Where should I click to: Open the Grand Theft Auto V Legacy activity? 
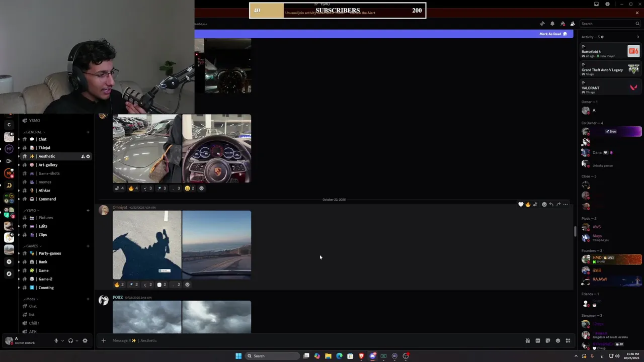(x=610, y=69)
